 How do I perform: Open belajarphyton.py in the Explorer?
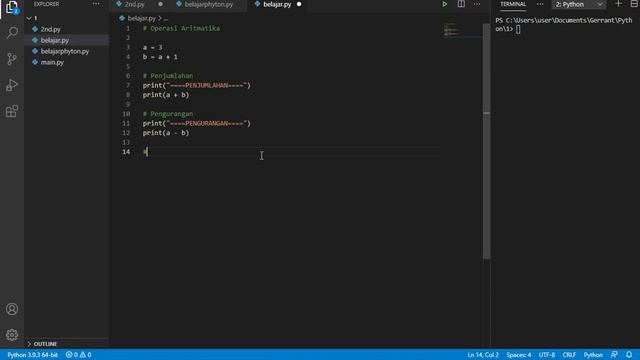64,51
